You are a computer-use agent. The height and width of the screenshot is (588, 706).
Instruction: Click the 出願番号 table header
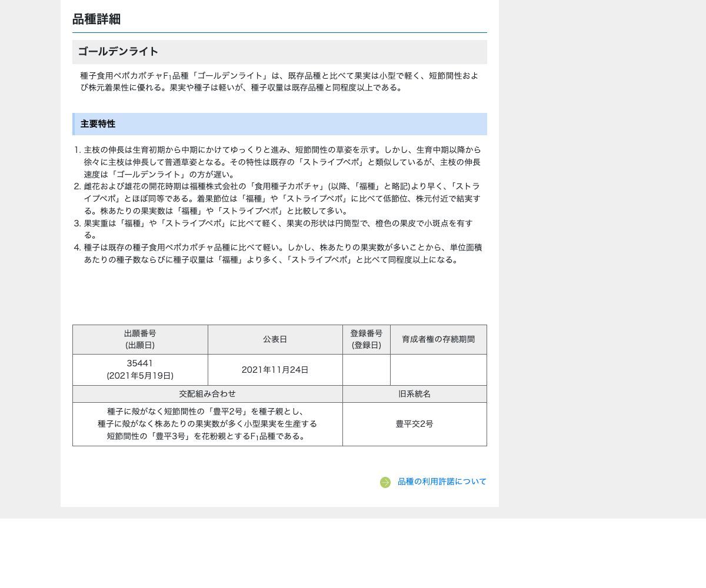(139, 339)
